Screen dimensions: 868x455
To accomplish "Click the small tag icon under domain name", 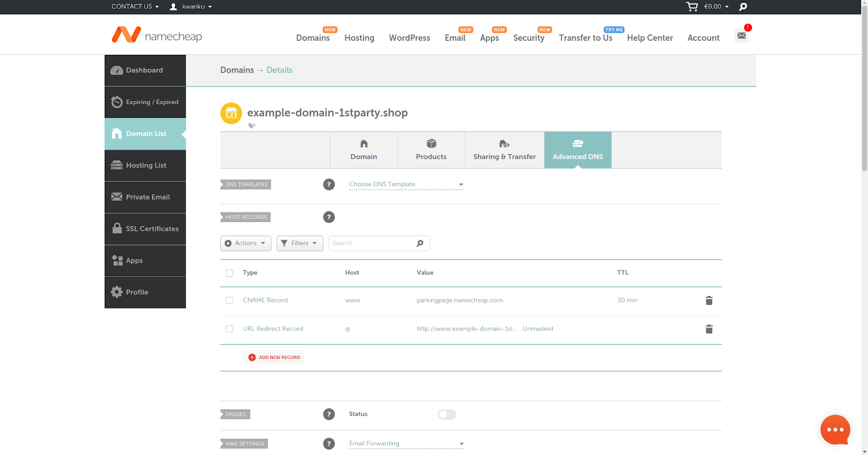I will tap(252, 125).
